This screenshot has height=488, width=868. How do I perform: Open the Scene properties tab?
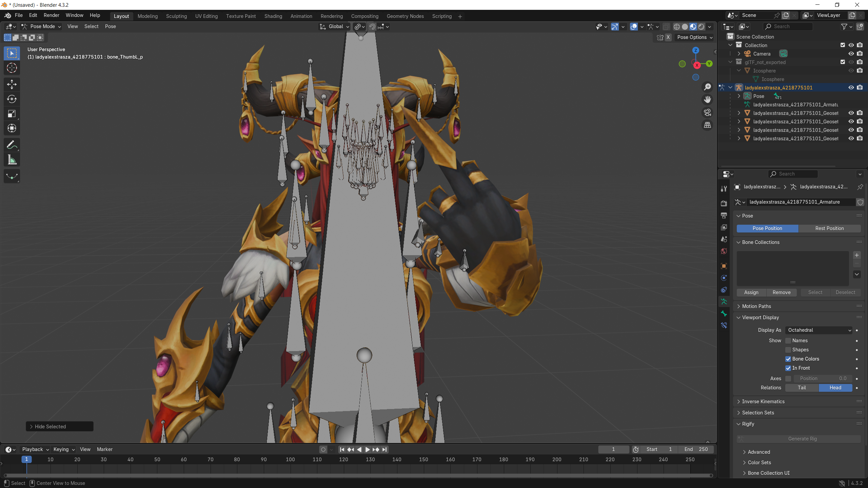(x=724, y=239)
